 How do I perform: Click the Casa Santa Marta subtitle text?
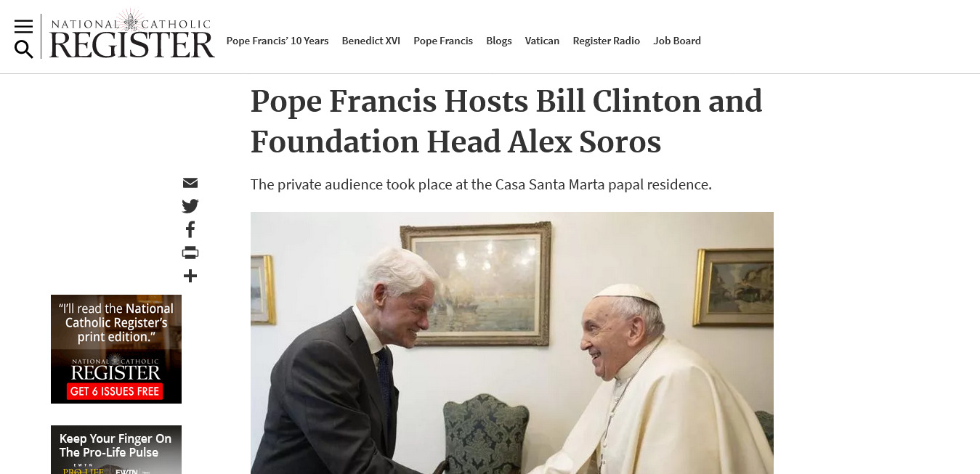(481, 184)
